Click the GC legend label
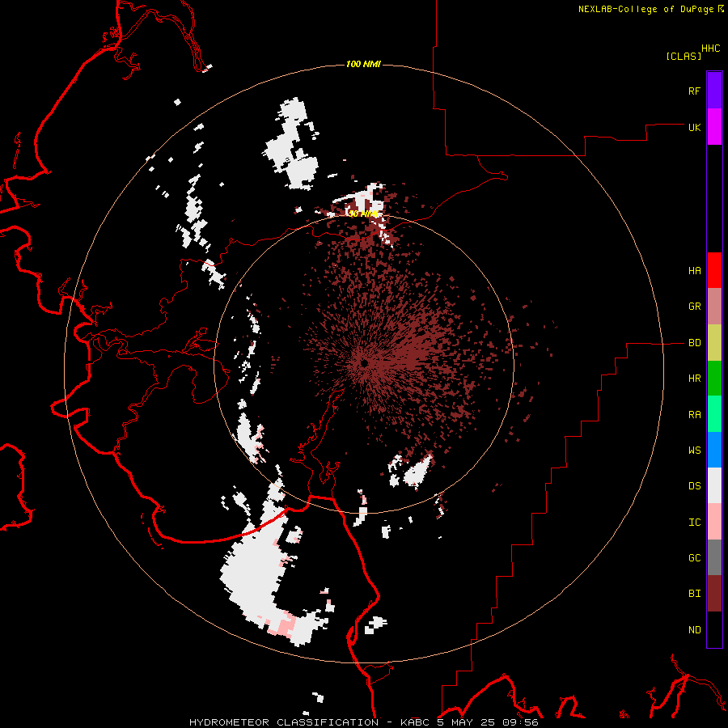This screenshot has height=728, width=728. click(x=694, y=558)
